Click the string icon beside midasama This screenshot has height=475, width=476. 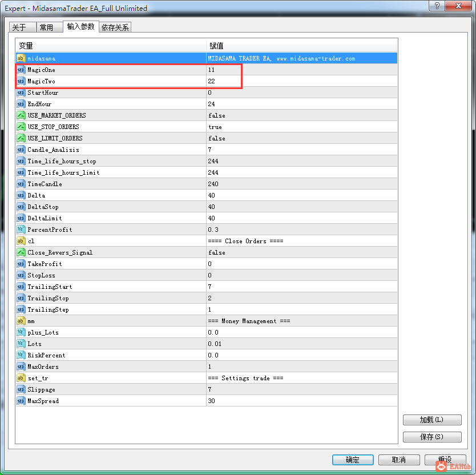point(21,58)
